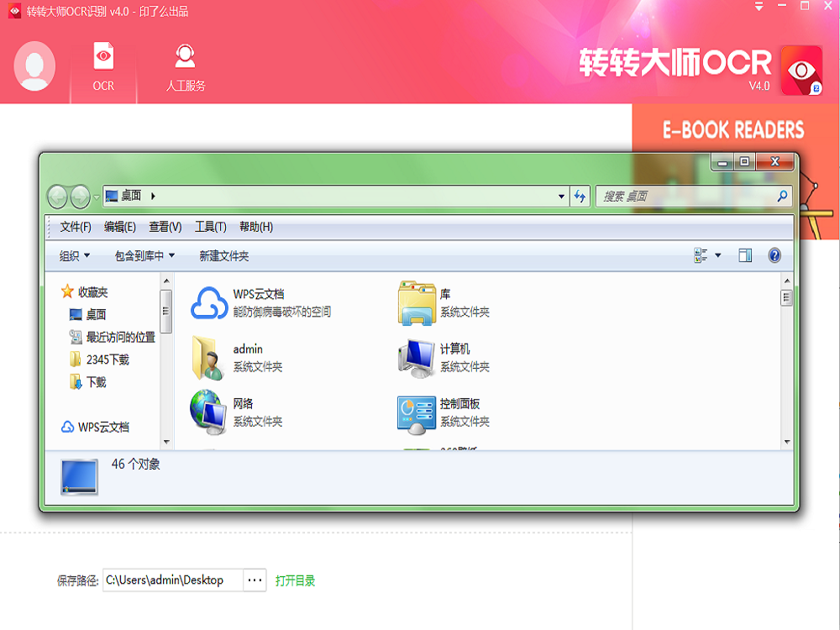Close the file explorer dialog

(774, 162)
